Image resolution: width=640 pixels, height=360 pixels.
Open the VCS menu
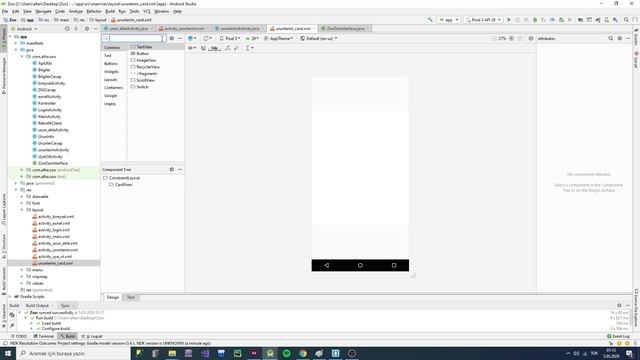click(x=147, y=11)
